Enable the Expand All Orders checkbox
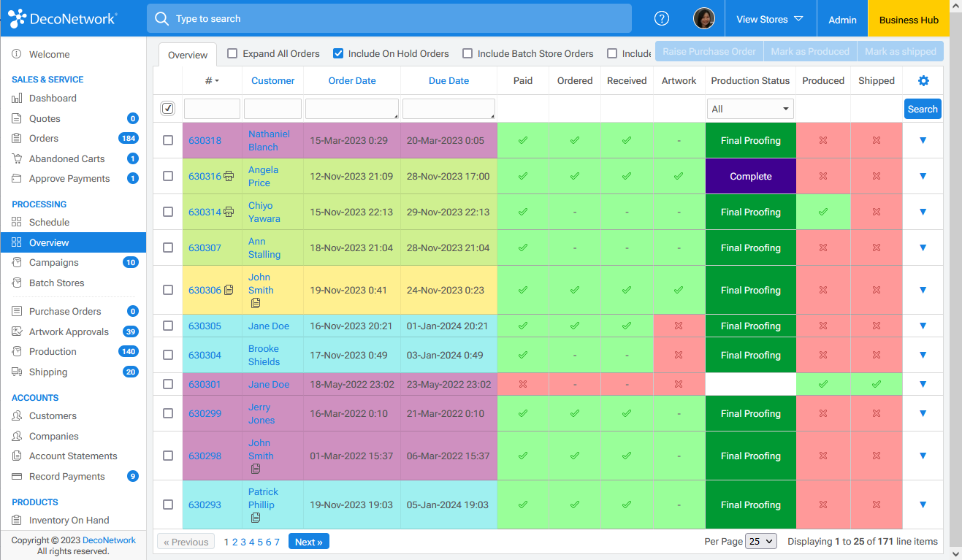 [232, 53]
